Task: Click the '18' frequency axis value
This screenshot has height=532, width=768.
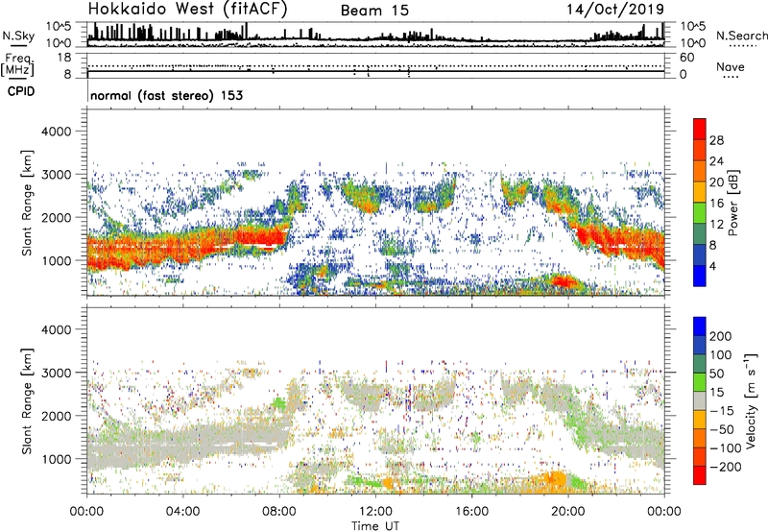Action: click(x=64, y=57)
